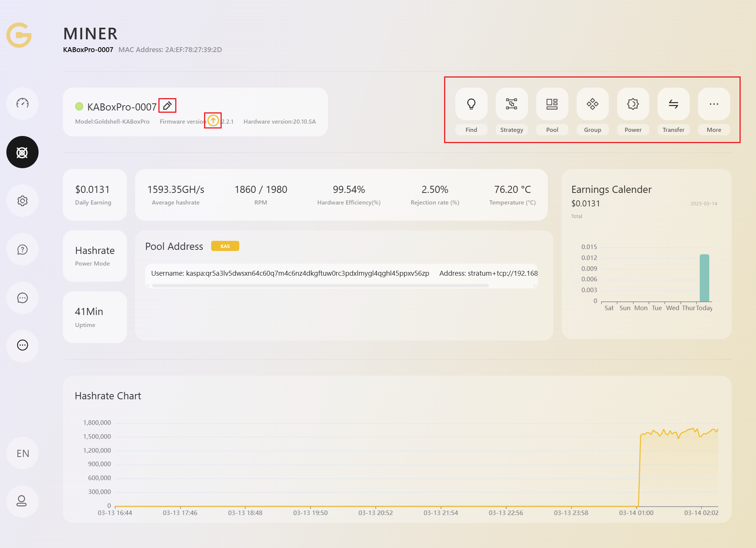Click the Find label button
Screen dimensions: 756x548
[x=471, y=130]
